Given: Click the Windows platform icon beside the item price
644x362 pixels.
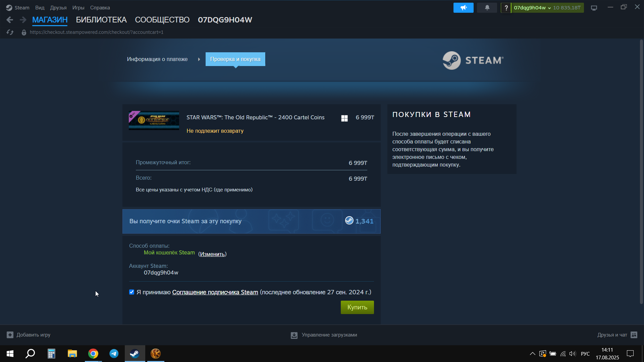Looking at the screenshot, I should click(344, 118).
